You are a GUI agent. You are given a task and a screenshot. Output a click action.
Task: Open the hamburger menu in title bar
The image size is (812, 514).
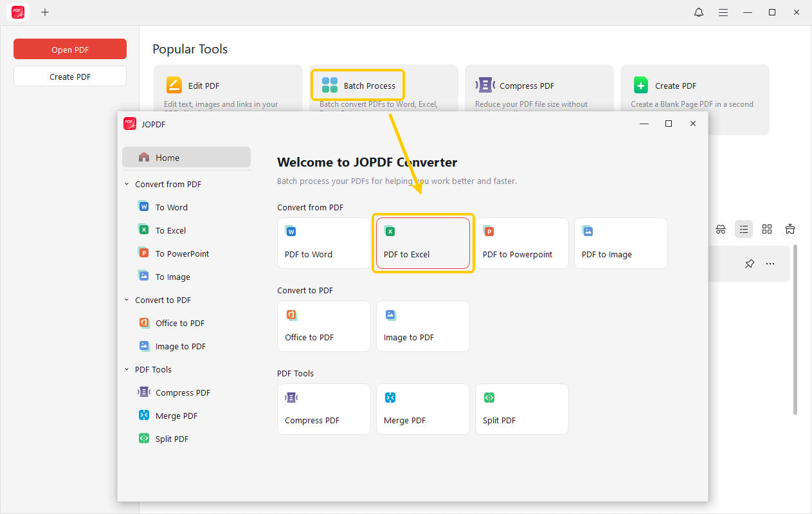point(723,12)
